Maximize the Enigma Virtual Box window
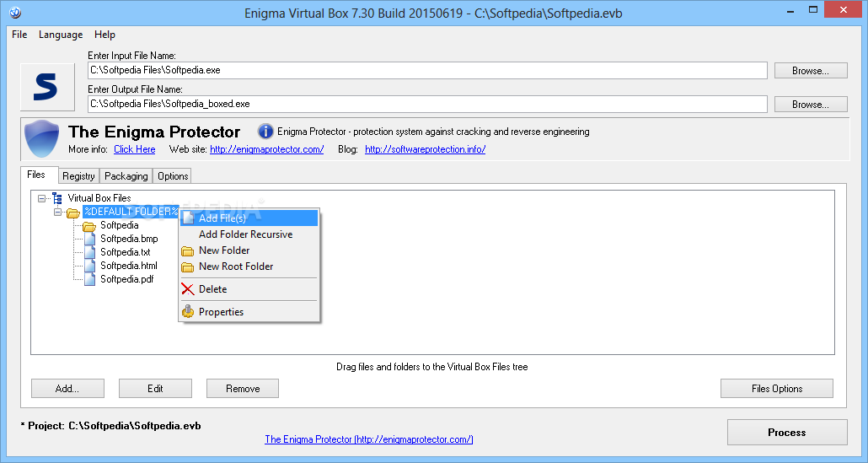The image size is (868, 463). 813,9
